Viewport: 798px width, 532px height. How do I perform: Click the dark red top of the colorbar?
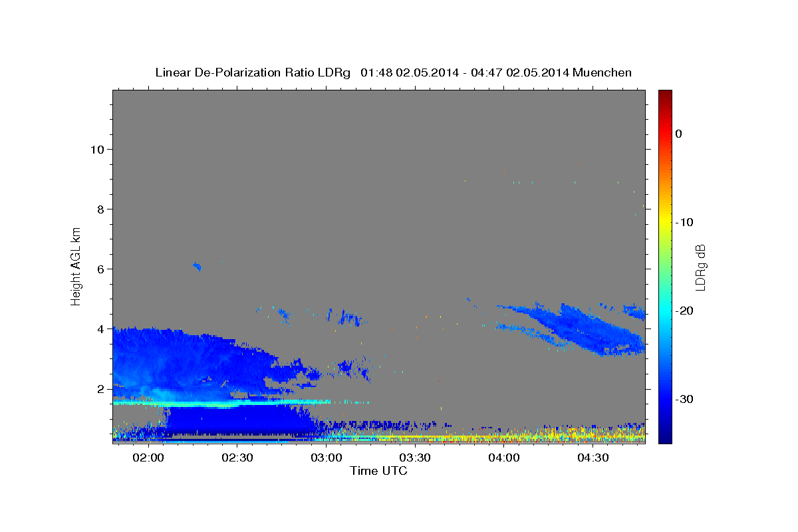(665, 95)
